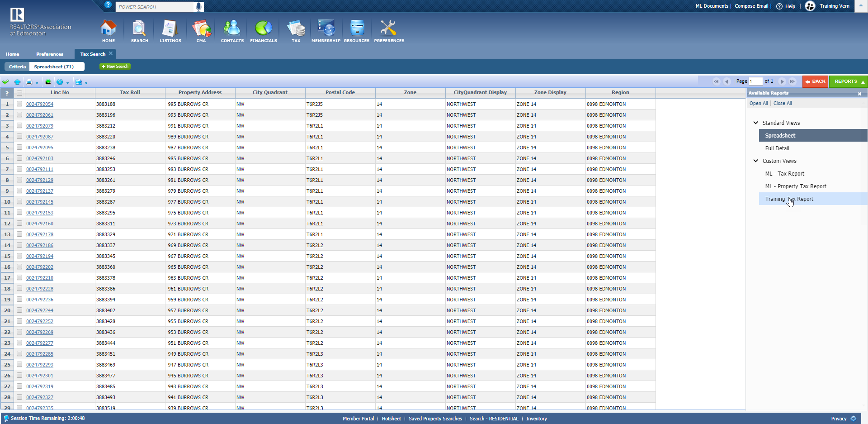Open the Resources module icon
The width and height of the screenshot is (868, 424).
pyautogui.click(x=357, y=29)
